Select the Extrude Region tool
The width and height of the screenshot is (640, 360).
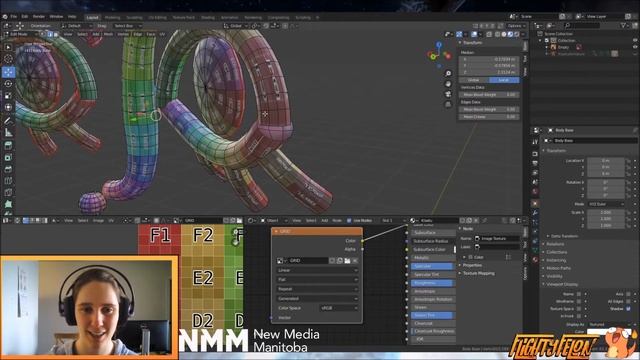coord(8,145)
